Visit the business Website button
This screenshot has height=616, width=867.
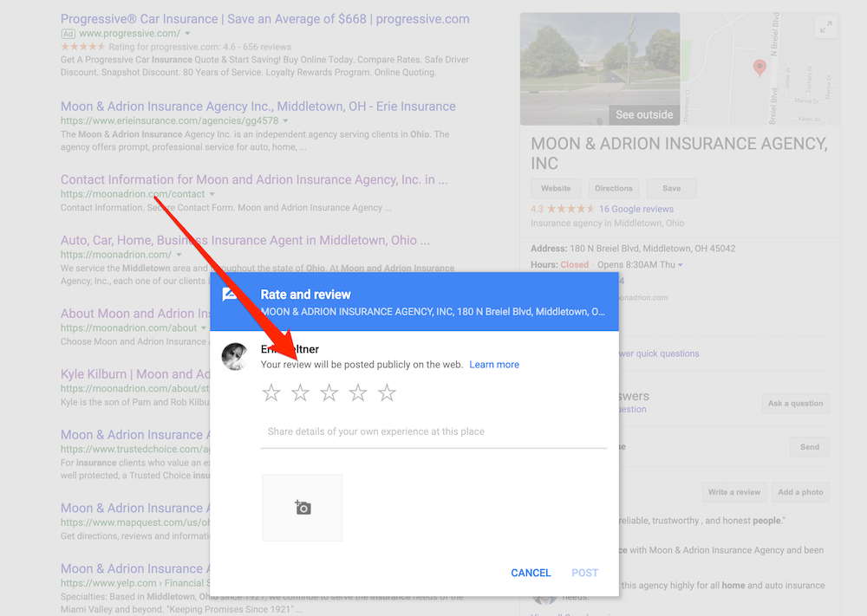[x=556, y=188]
